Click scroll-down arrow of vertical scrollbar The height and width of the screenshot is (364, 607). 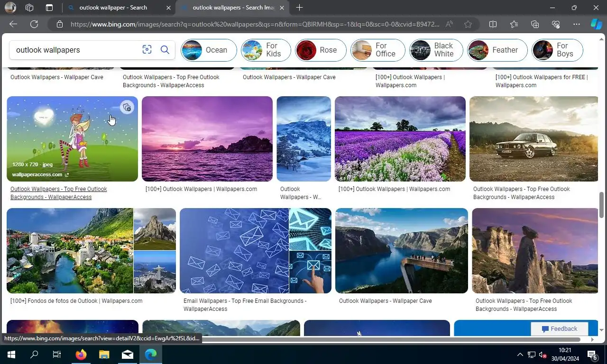tap(602, 330)
